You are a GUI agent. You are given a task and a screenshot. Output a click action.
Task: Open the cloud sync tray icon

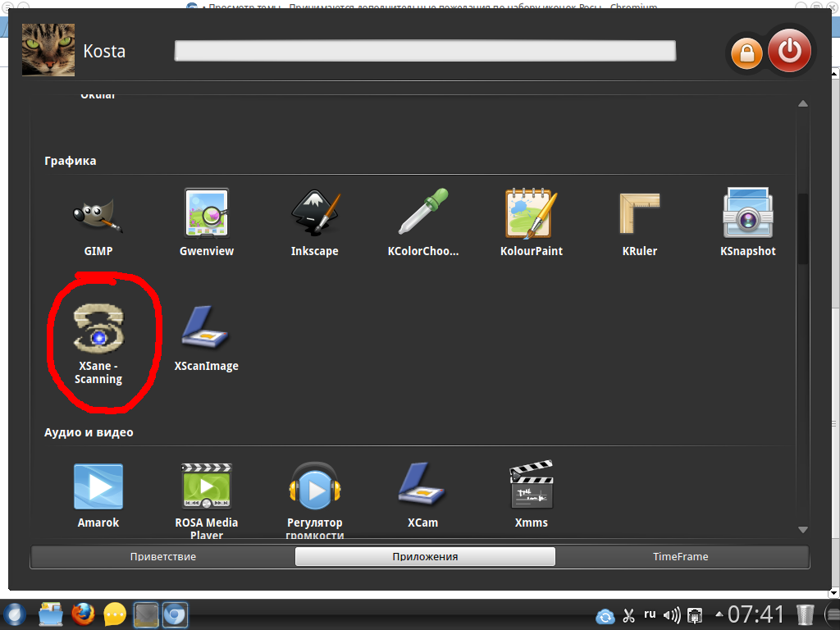click(x=605, y=616)
